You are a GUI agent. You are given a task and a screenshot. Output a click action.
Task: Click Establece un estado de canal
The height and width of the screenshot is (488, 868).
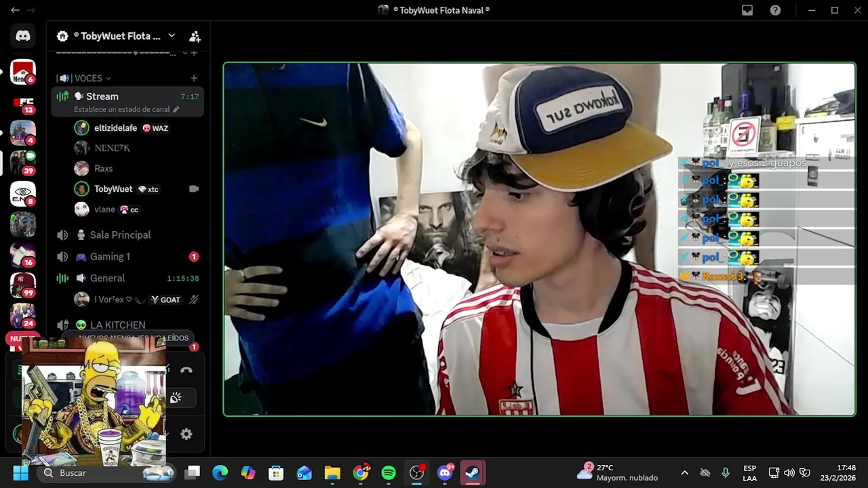point(127,110)
